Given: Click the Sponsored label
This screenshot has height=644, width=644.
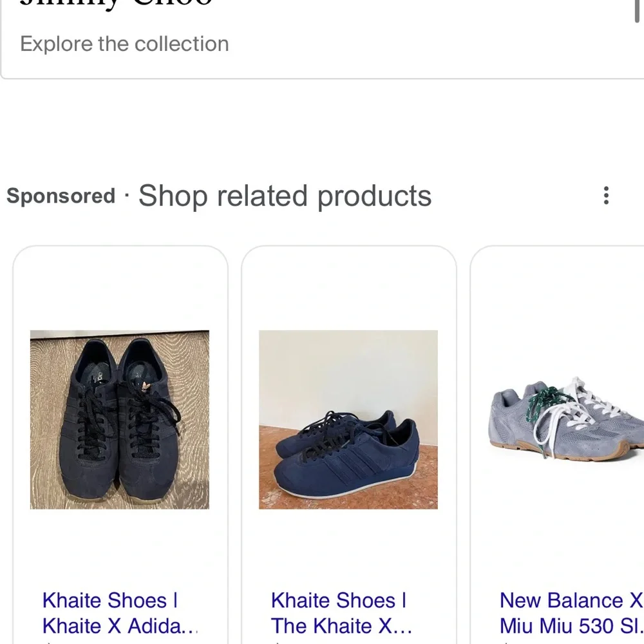Looking at the screenshot, I should [x=60, y=196].
